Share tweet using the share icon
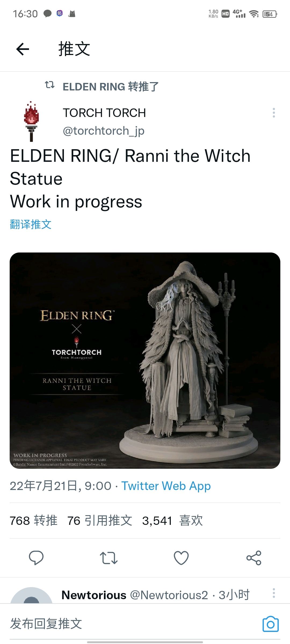The image size is (290, 644). click(254, 558)
